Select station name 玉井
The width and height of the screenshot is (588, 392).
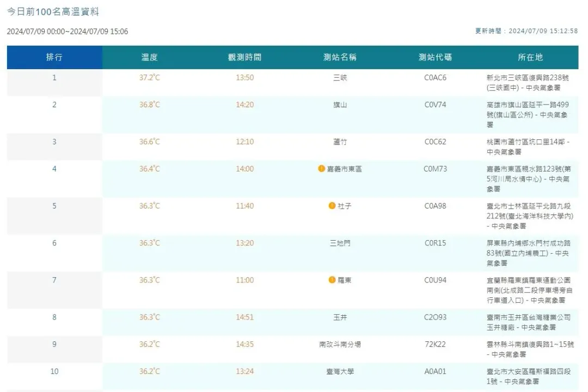[x=340, y=317]
